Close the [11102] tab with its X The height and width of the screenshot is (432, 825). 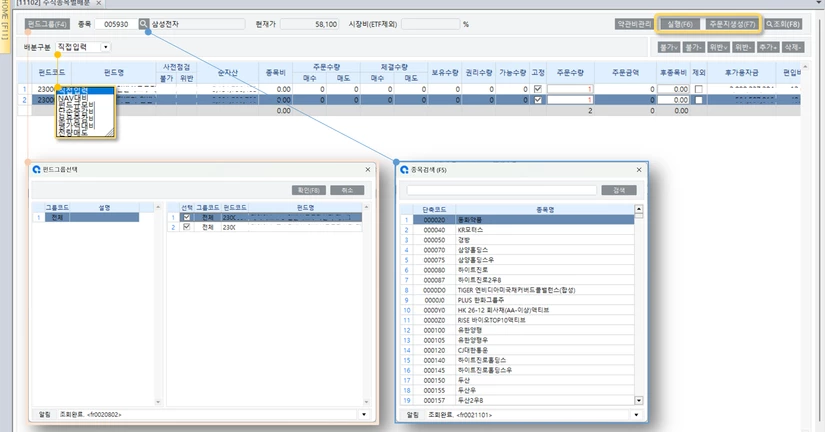[x=98, y=3]
